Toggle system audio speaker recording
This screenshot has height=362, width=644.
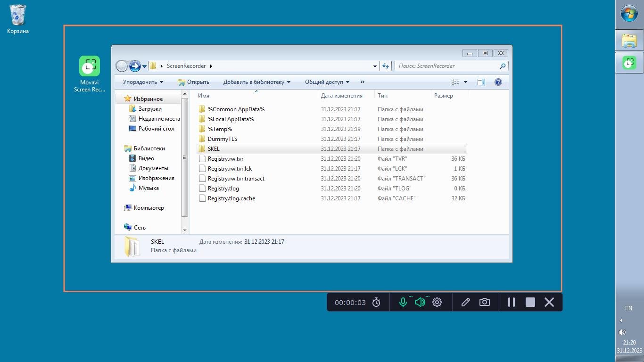point(420,303)
